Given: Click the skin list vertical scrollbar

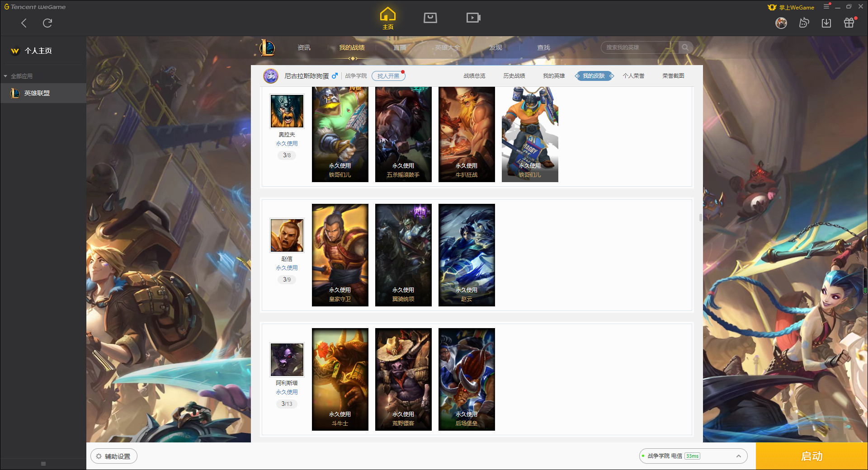Looking at the screenshot, I should point(701,217).
